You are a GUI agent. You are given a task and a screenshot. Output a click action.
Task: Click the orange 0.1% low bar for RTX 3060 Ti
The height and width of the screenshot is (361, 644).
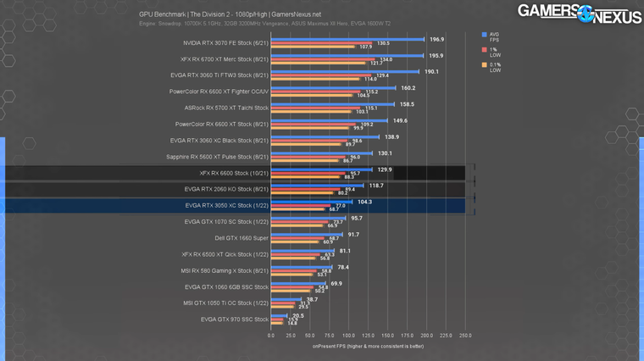pos(315,79)
